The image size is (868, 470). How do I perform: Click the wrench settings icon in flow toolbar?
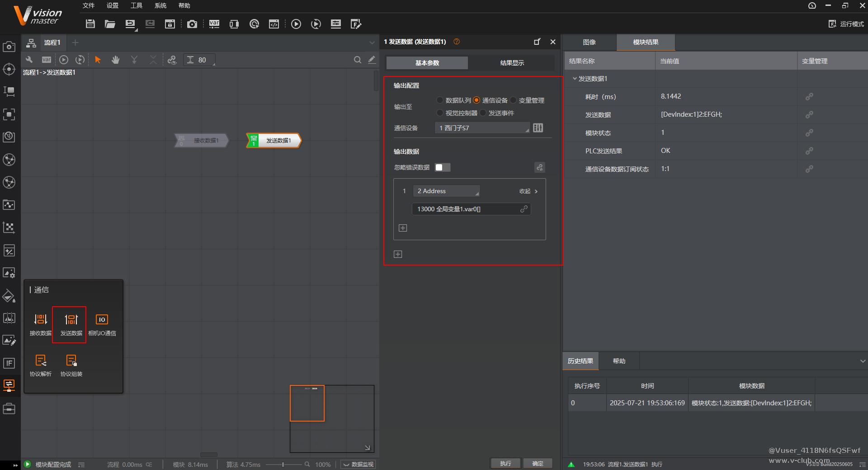tap(29, 60)
